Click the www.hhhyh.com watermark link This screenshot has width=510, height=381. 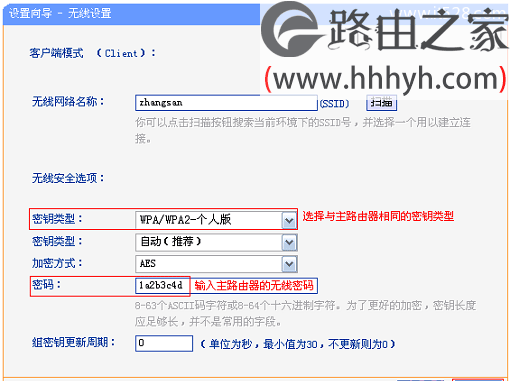pos(385,79)
